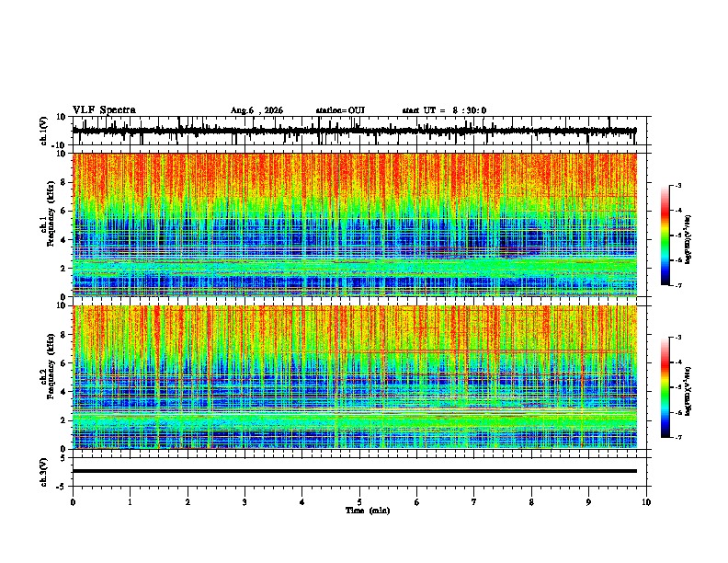Select the "start UT = 8 :30: 0" text
Screen dimensions: 728x563
(444, 110)
